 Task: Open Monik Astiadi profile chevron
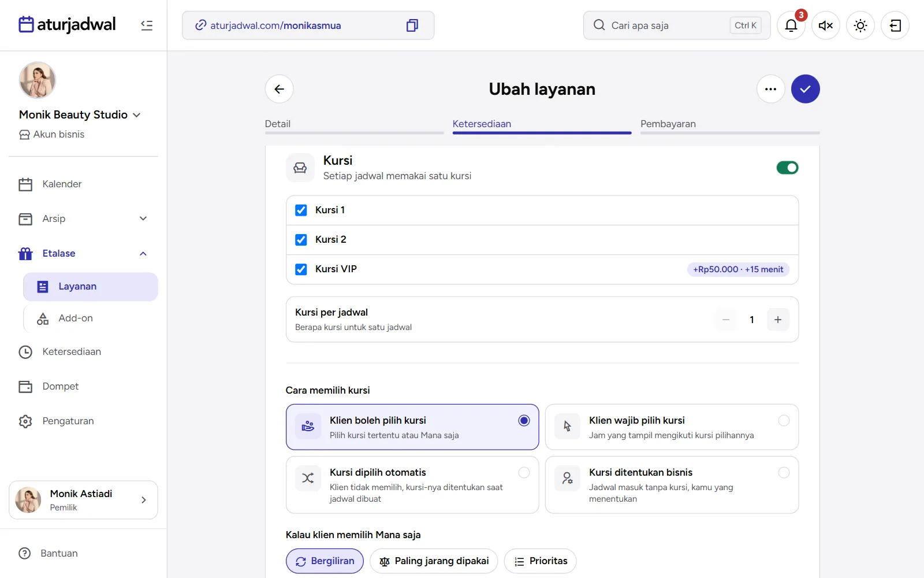[144, 500]
